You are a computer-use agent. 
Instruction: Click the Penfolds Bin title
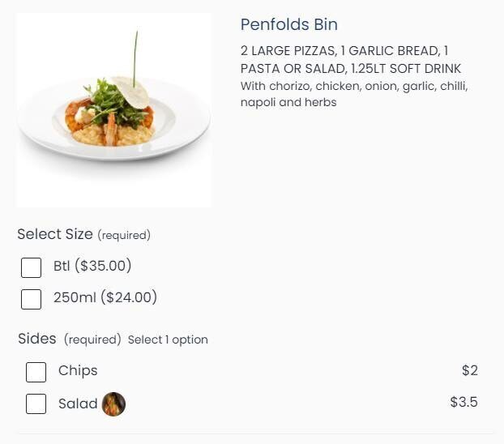(x=289, y=24)
